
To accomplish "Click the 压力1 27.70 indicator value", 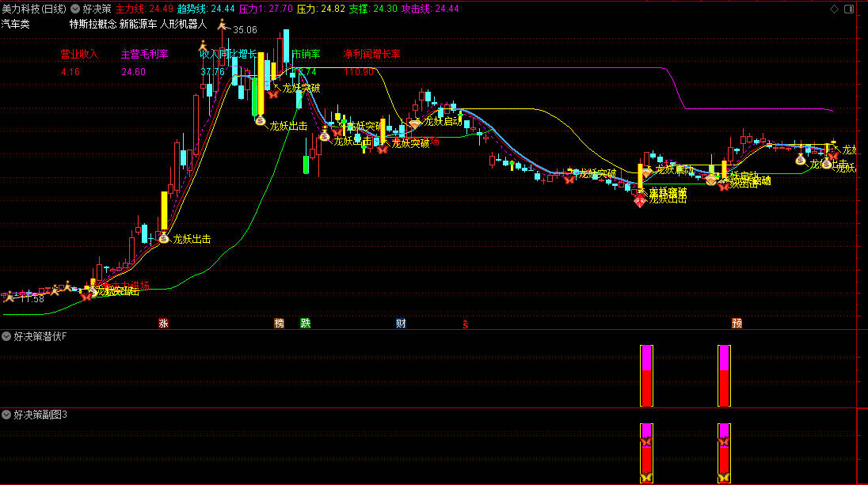I will click(266, 9).
